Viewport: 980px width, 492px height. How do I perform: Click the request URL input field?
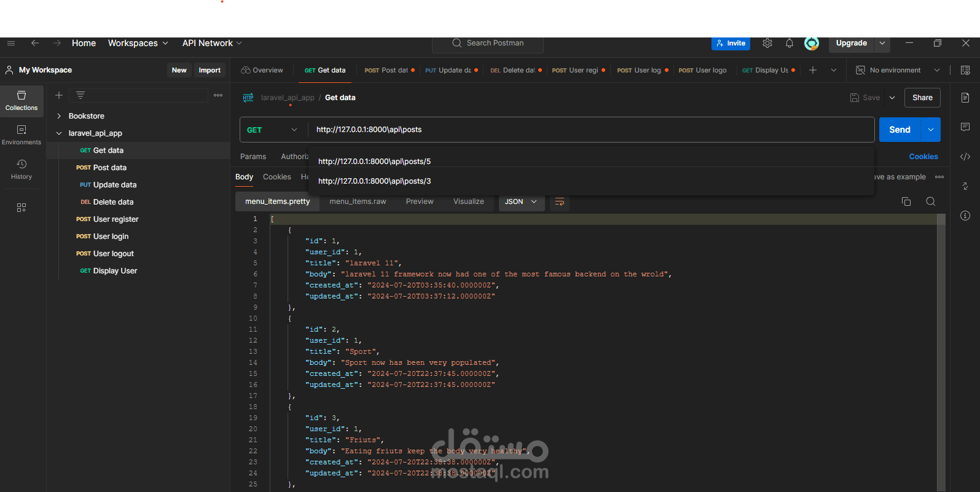(x=591, y=130)
